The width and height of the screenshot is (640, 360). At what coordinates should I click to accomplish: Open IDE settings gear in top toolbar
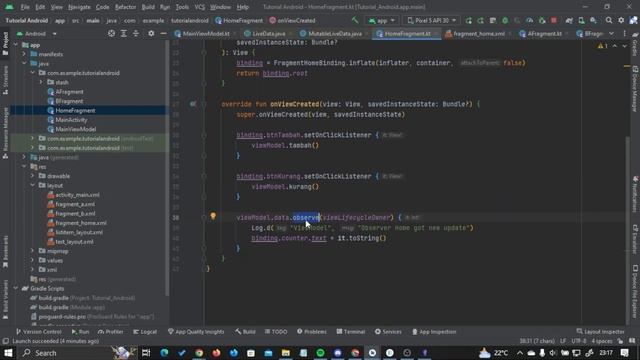click(621, 20)
